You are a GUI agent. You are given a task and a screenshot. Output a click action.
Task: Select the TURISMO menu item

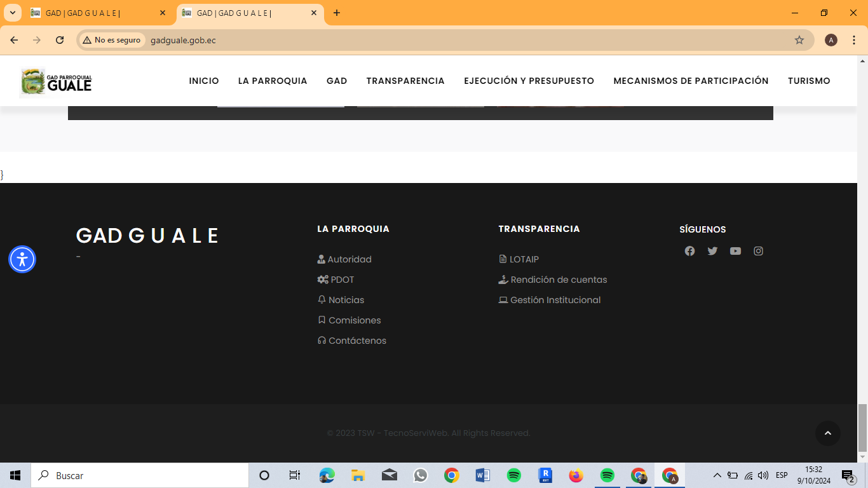[x=809, y=81]
